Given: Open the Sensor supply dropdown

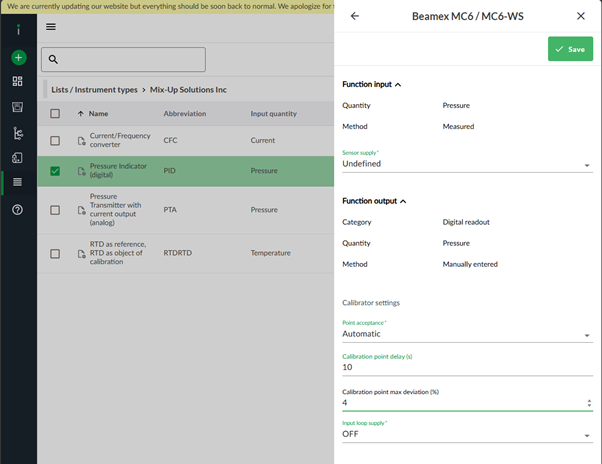Looking at the screenshot, I should [467, 164].
